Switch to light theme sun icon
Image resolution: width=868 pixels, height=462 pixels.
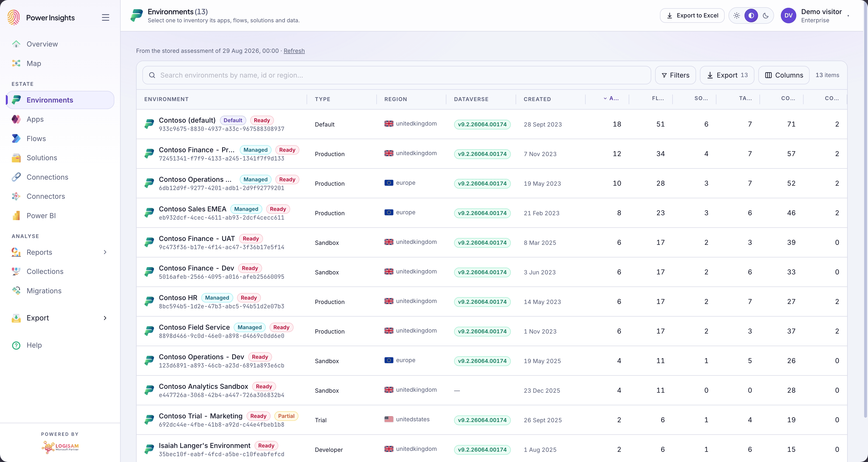point(736,16)
